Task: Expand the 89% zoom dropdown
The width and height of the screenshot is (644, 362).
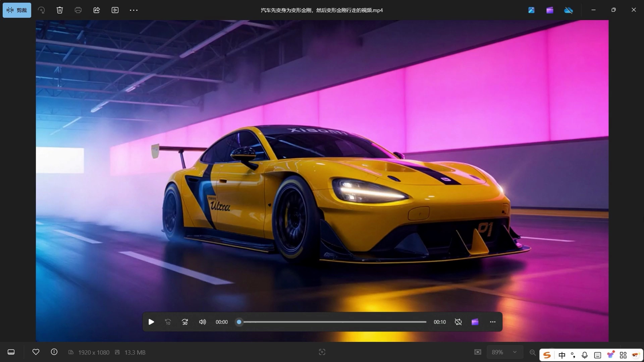Action: click(505, 352)
